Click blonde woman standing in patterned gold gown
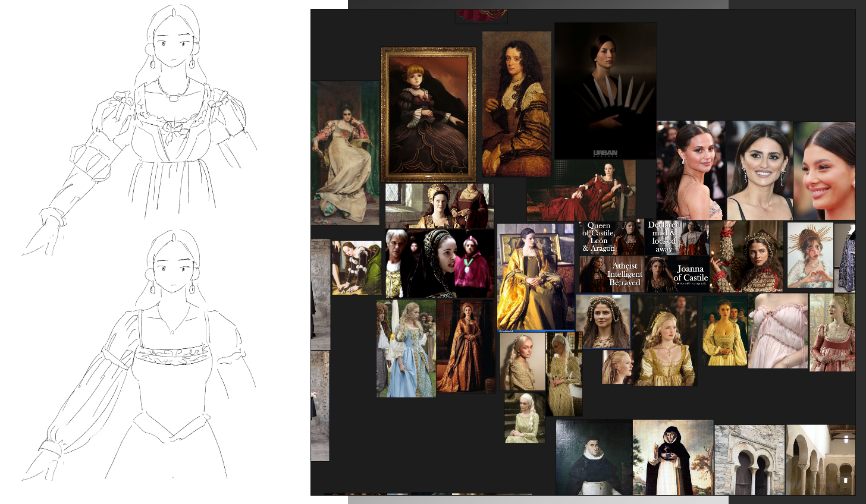 point(564,374)
